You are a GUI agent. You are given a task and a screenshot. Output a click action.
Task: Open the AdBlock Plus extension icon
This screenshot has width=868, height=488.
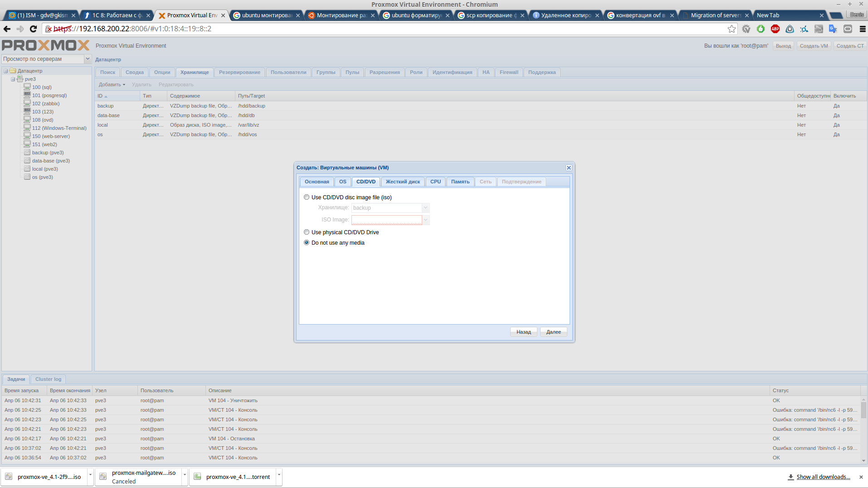pos(775,29)
